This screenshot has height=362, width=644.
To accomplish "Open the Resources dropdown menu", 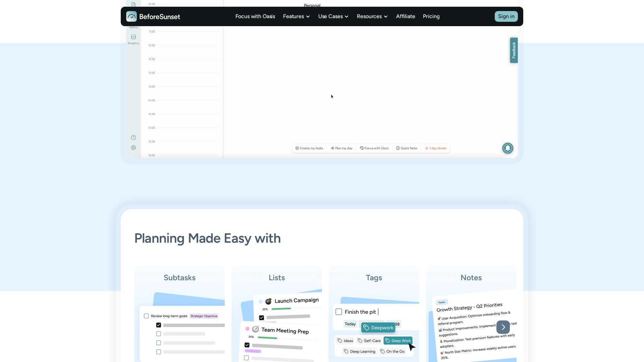I will 372,16.
